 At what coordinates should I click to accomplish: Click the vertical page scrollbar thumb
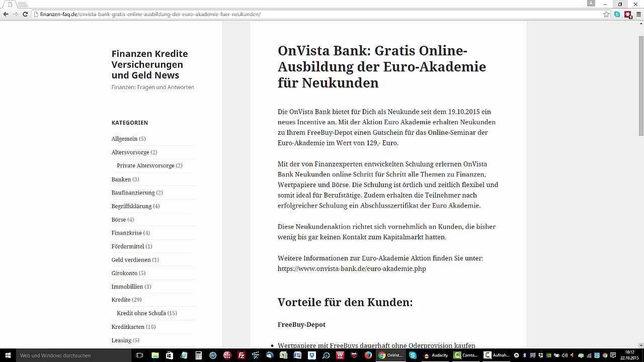point(641,85)
